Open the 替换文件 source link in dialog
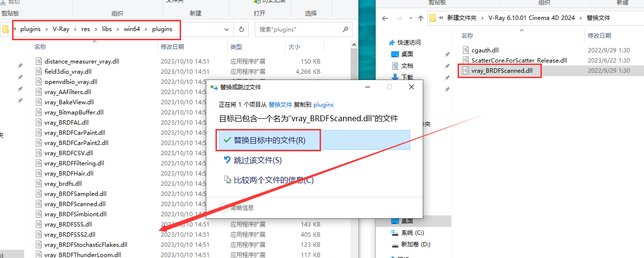Viewport: 644px width, 258px height. click(x=280, y=104)
